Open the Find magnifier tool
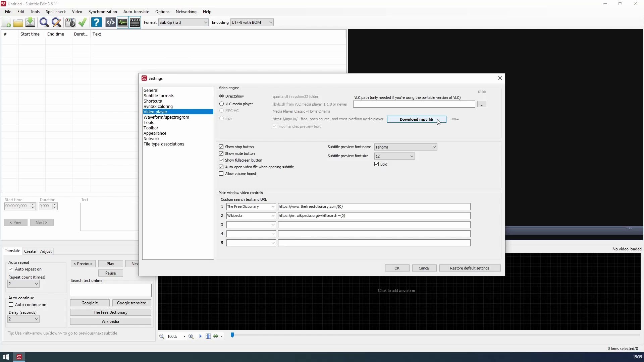Viewport: 644px width, 362px height. click(x=44, y=22)
